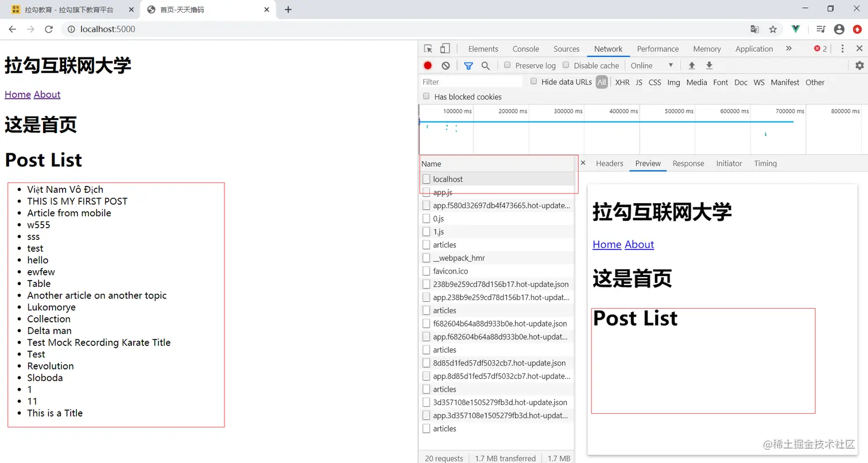
Task: Clear the network log
Action: [x=445, y=65]
